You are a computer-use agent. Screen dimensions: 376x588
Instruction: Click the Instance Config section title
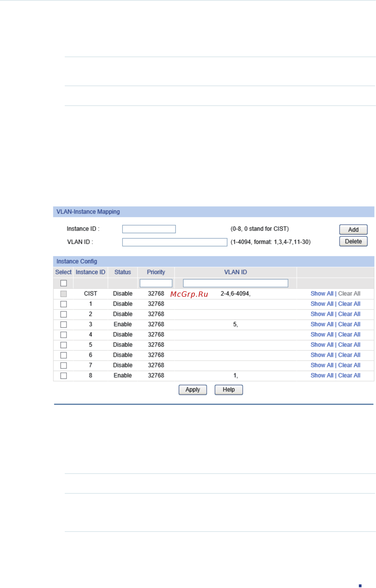click(77, 262)
